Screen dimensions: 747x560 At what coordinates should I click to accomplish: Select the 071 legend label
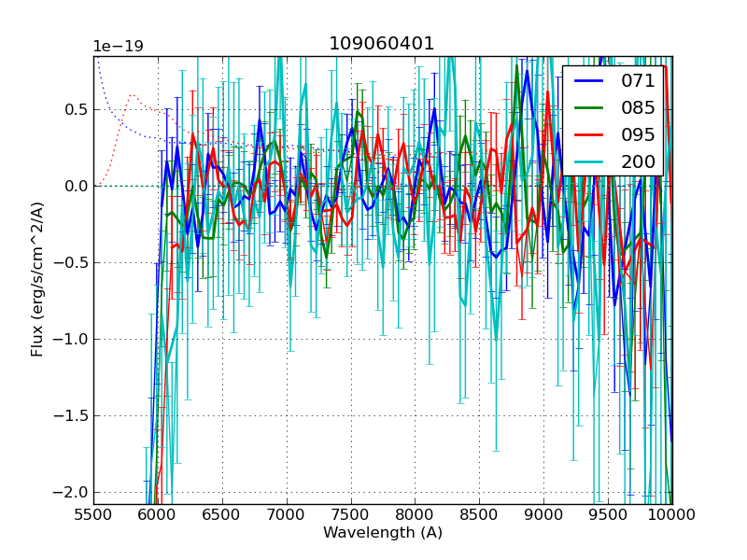pos(638,80)
